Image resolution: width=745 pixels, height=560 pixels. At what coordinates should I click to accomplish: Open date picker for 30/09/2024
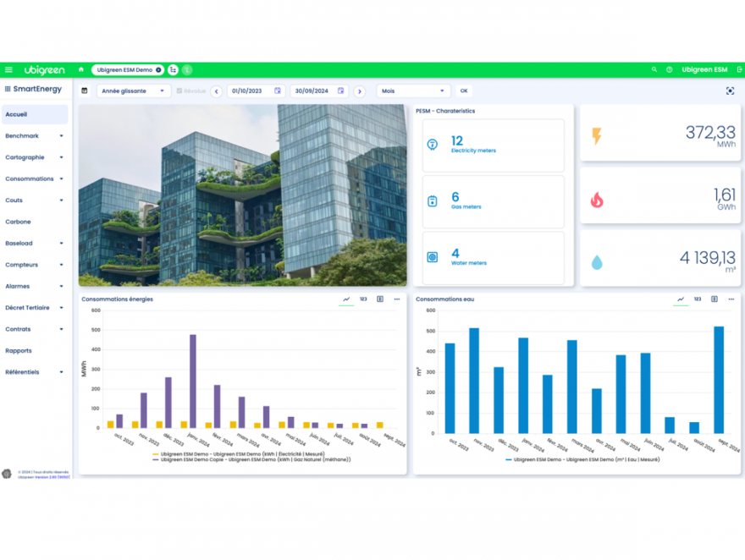click(x=340, y=91)
